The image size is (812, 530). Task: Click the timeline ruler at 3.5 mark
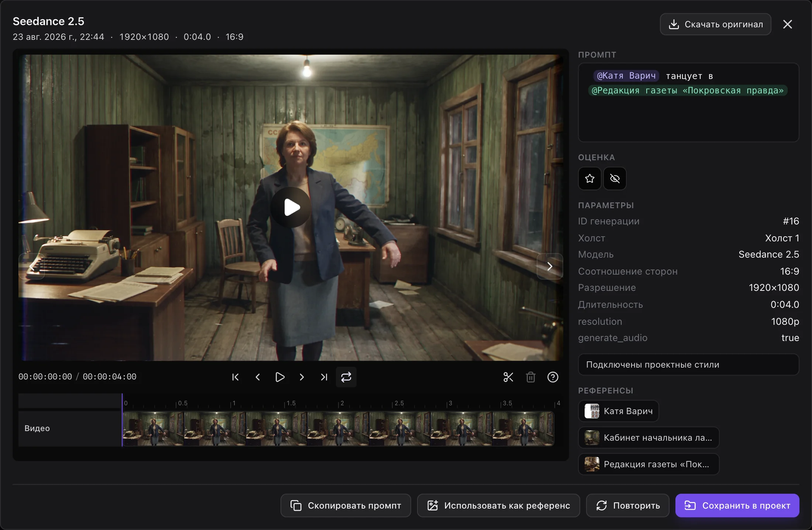507,403
